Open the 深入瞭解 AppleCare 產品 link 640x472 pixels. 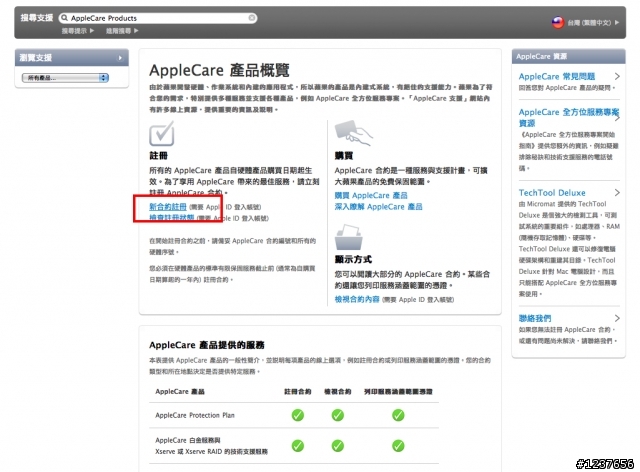click(x=378, y=207)
